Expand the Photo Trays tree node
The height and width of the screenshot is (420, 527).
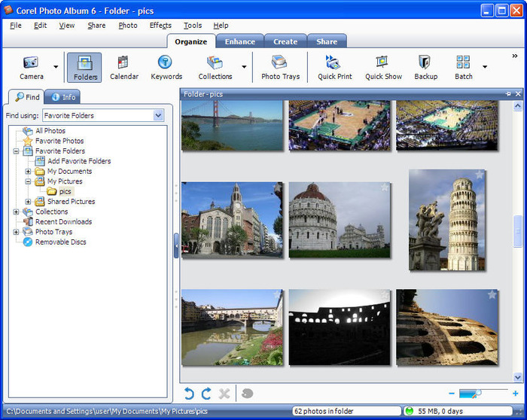click(16, 232)
